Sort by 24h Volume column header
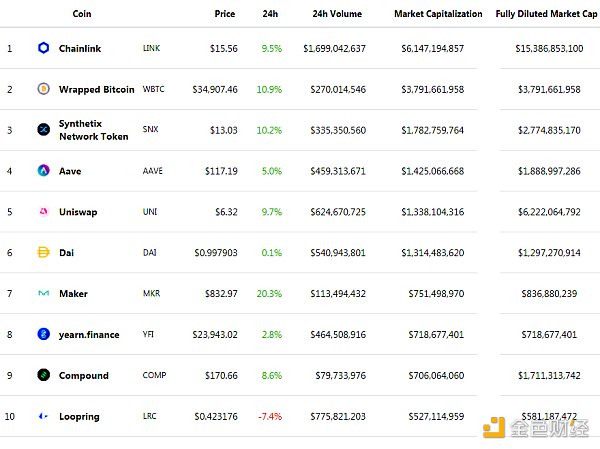 [x=337, y=14]
